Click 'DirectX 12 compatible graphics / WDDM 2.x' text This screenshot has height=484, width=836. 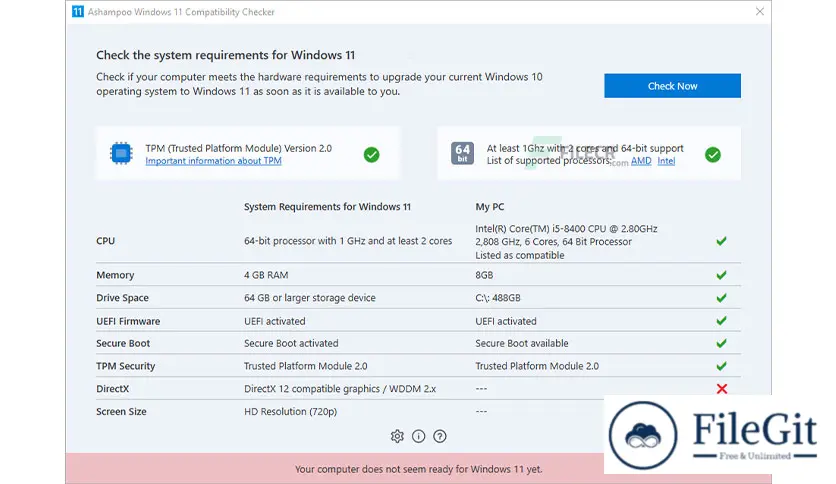tap(340, 389)
